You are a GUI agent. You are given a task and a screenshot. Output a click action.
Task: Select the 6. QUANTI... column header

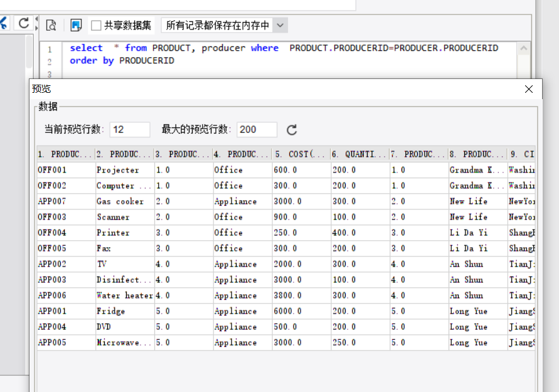tap(359, 154)
